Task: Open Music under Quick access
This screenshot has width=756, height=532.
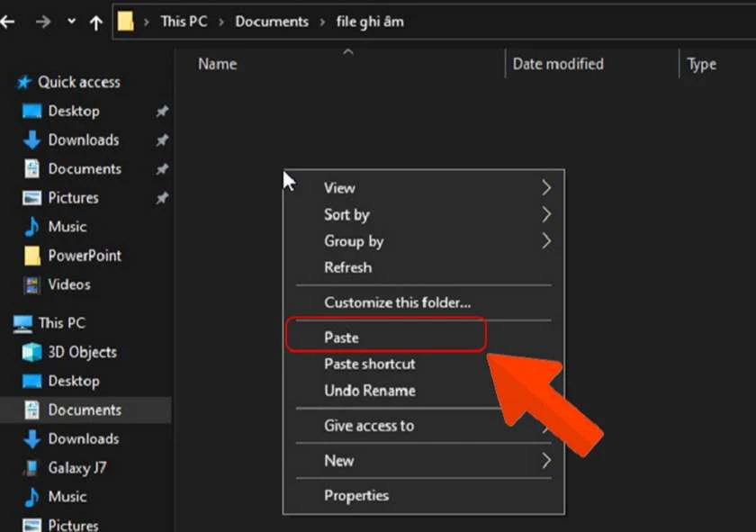Action: click(67, 227)
